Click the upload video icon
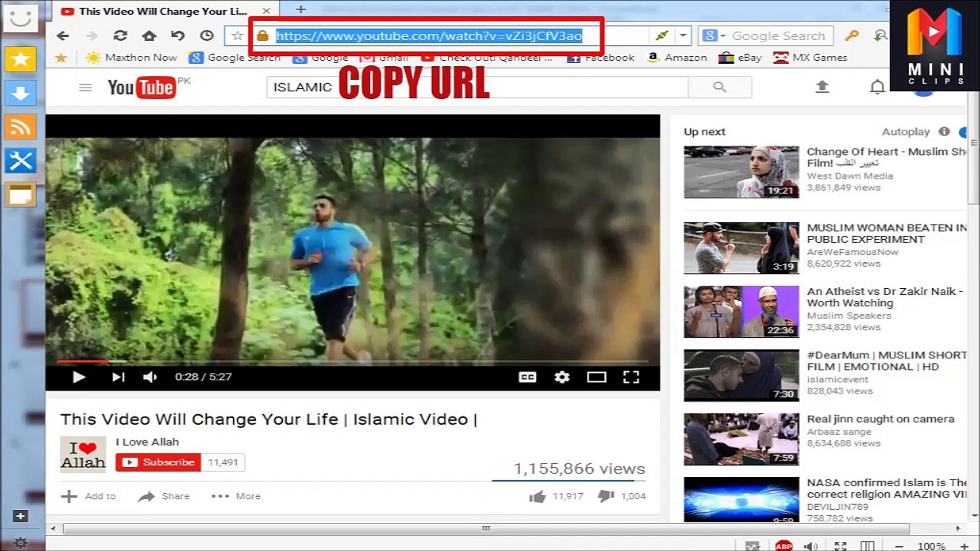The width and height of the screenshot is (980, 551). [x=822, y=87]
